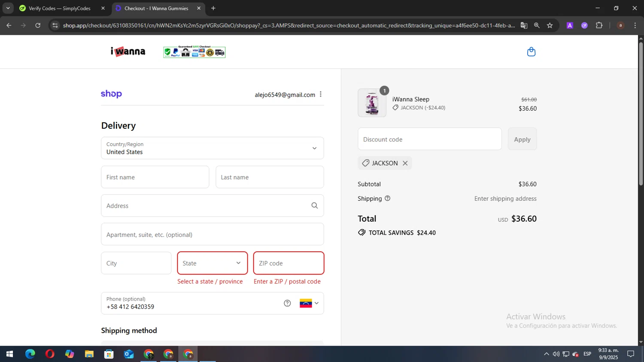Close the SimplyCodes tab

point(103,8)
